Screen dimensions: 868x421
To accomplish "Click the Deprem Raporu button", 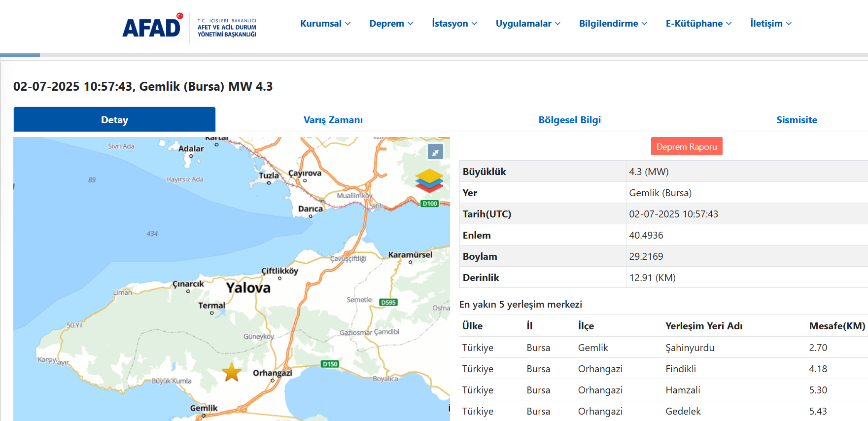I will pos(686,146).
